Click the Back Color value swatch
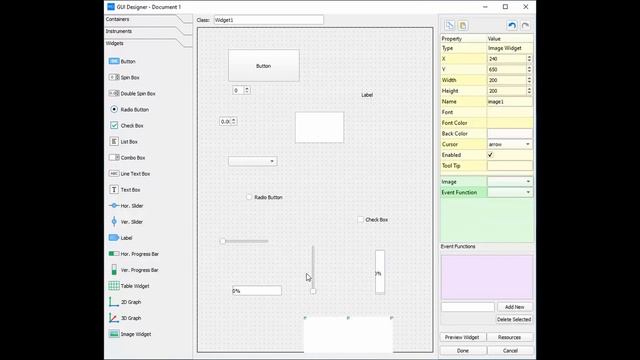 coord(510,133)
